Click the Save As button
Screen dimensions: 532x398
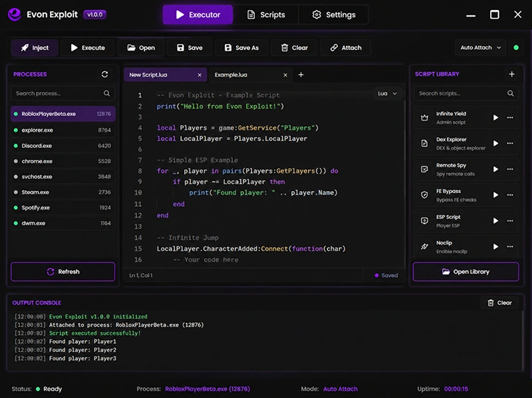click(241, 47)
